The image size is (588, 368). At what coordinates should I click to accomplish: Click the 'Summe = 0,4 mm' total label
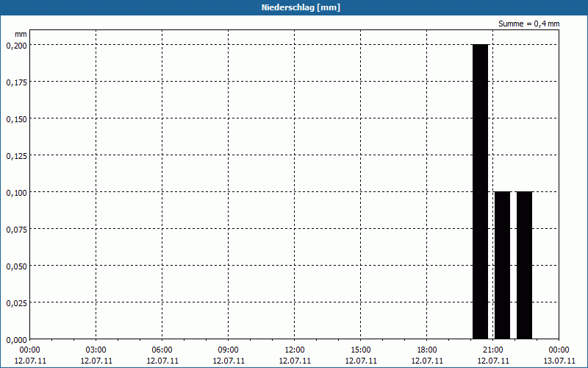pos(528,24)
